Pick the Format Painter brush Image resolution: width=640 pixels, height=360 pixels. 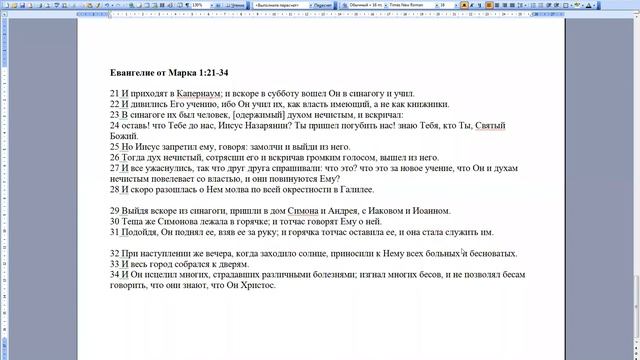[x=98, y=5]
